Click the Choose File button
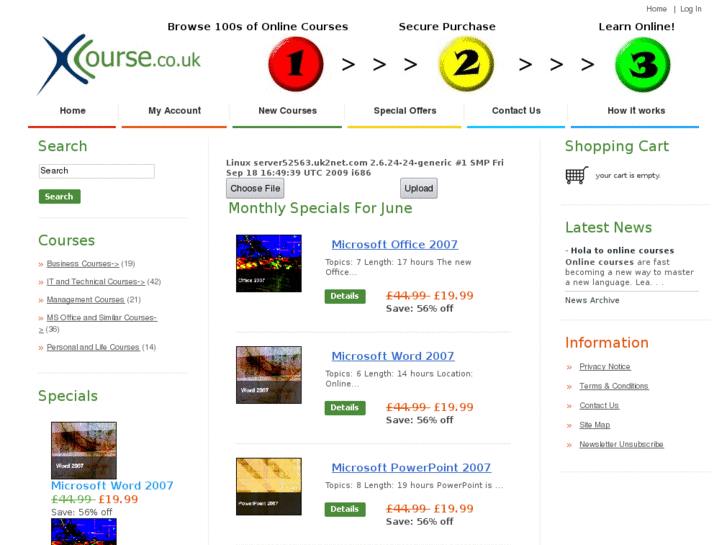Screen dimensions: 727x545 click(x=255, y=188)
